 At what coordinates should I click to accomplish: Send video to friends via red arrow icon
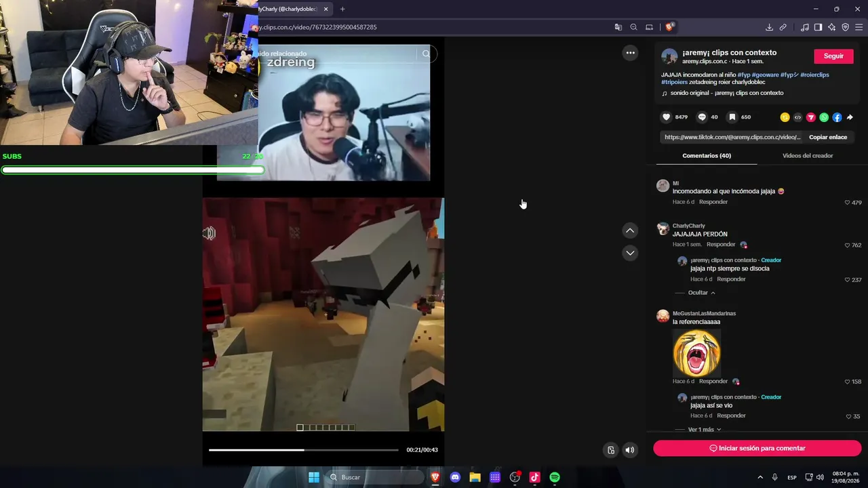tap(810, 117)
